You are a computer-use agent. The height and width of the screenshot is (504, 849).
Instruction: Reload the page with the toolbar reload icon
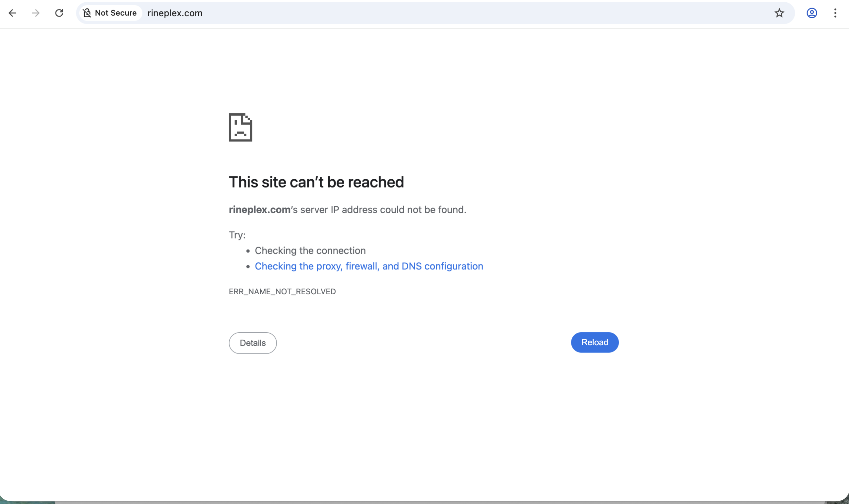coord(59,13)
